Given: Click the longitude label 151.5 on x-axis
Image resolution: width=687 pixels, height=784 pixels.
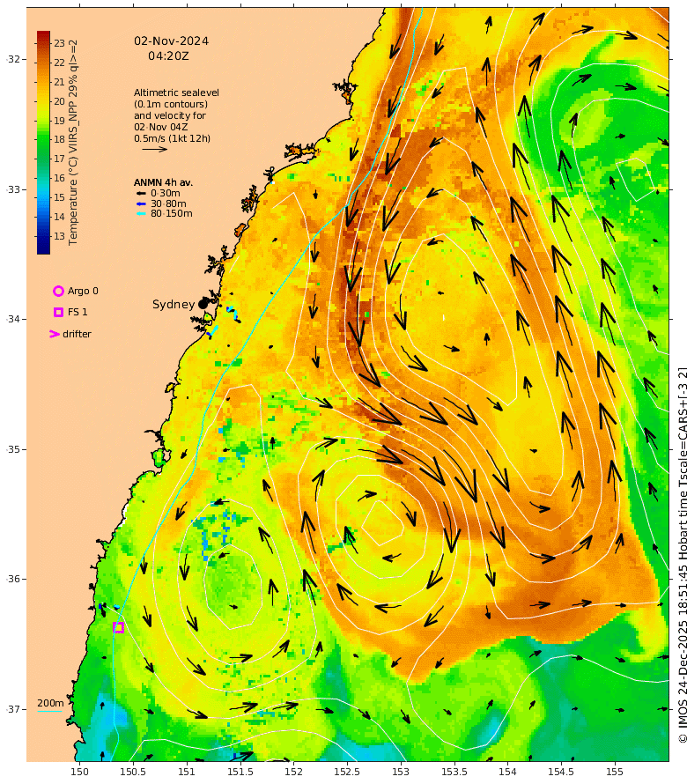Looking at the screenshot, I should 240,772.
